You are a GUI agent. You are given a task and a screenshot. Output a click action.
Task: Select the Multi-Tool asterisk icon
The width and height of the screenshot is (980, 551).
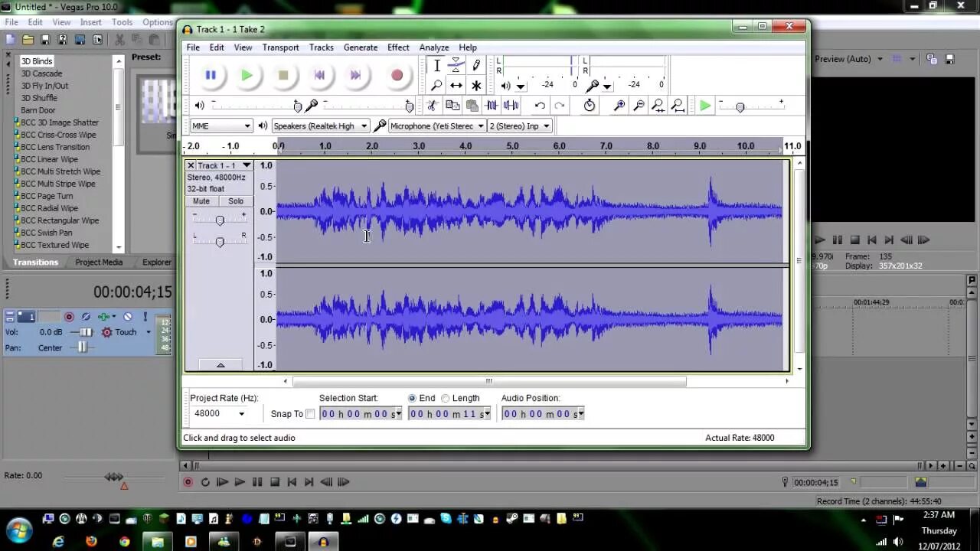[475, 86]
